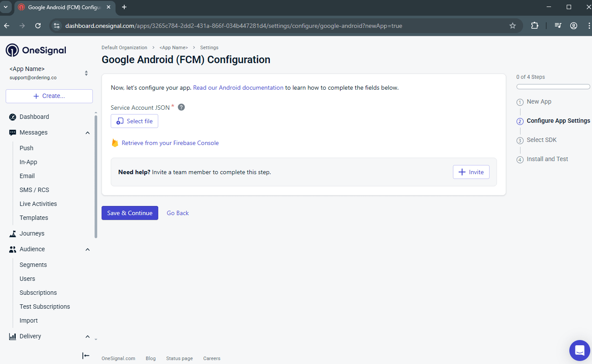This screenshot has height=364, width=592.
Task: Open the Email messages page
Action: tap(27, 176)
